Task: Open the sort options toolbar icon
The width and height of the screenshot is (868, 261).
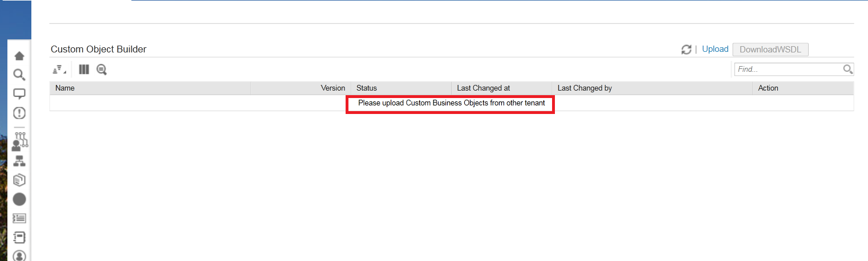Action: [59, 70]
